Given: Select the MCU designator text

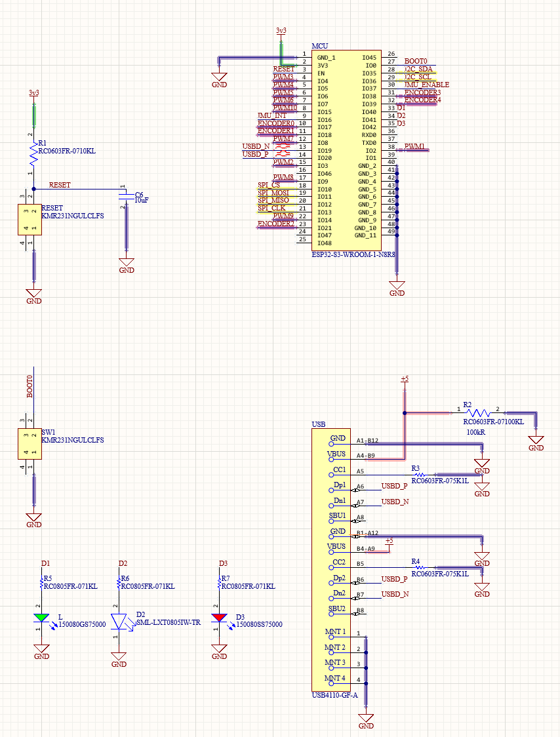Looking at the screenshot, I should (320, 46).
